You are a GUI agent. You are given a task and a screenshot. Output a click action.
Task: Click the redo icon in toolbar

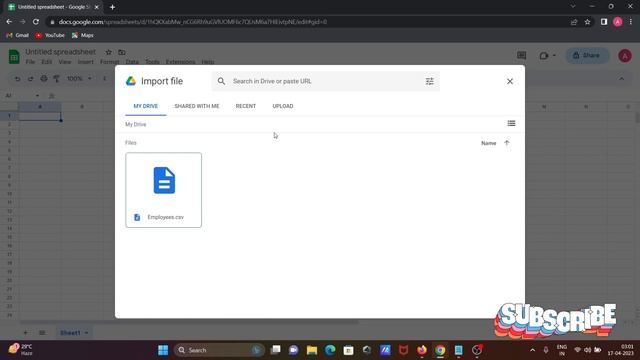click(x=31, y=78)
